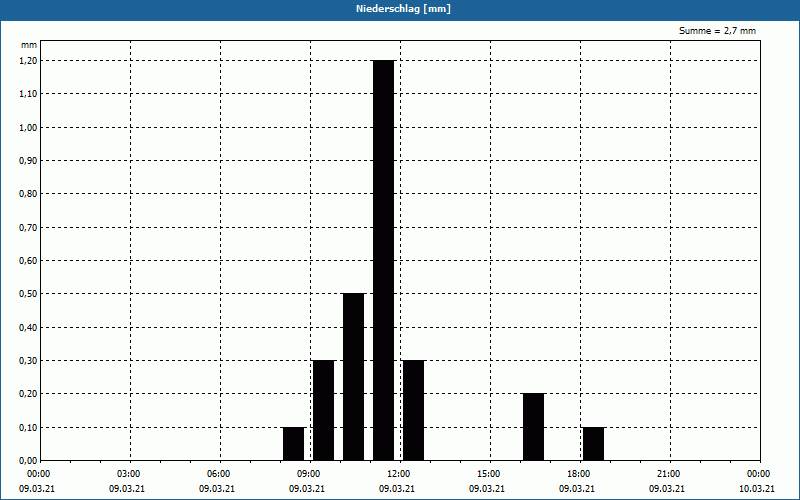Image resolution: width=800 pixels, height=500 pixels.
Task: Click the 10.03.21 date label
Action: [757, 488]
